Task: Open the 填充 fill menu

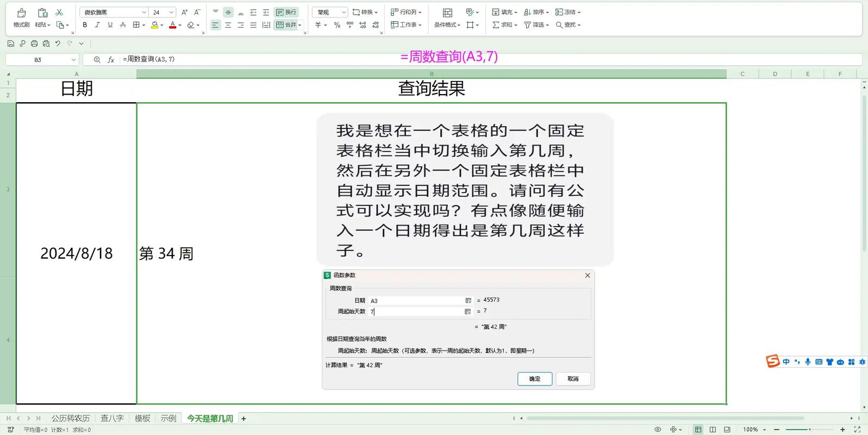Action: click(x=504, y=12)
